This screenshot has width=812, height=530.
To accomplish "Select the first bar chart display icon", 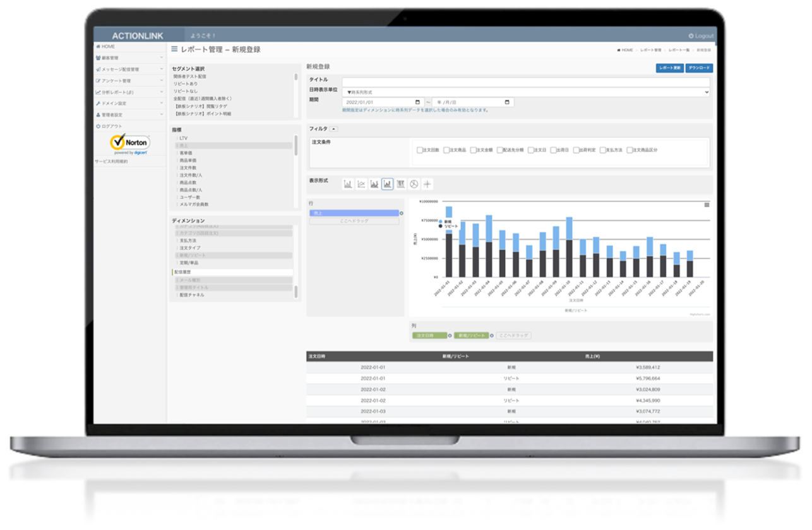I will [348, 184].
